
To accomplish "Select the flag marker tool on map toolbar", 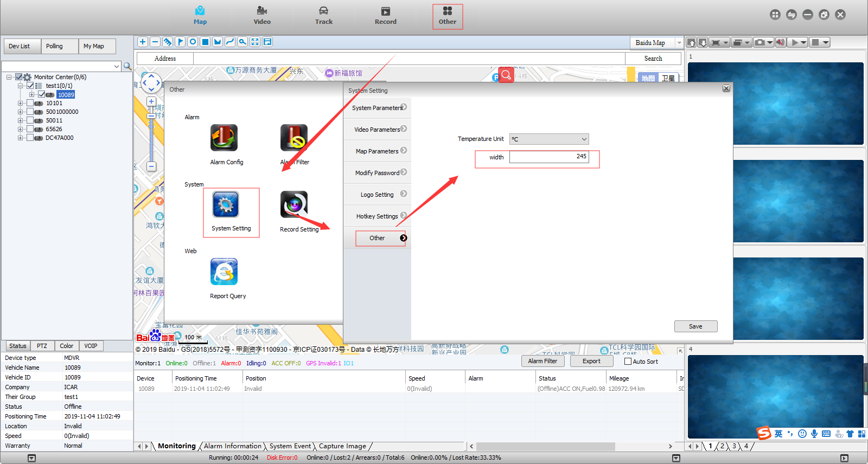I will [x=180, y=42].
